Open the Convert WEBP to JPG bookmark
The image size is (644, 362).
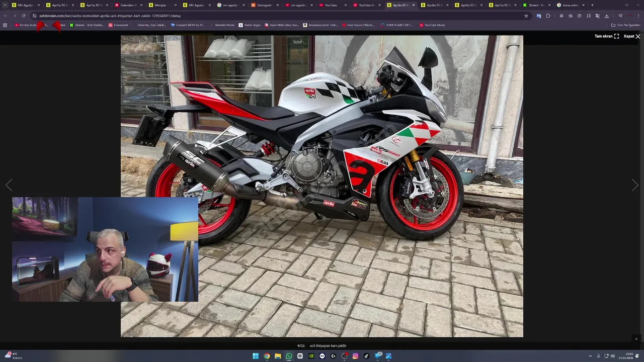(x=188, y=25)
